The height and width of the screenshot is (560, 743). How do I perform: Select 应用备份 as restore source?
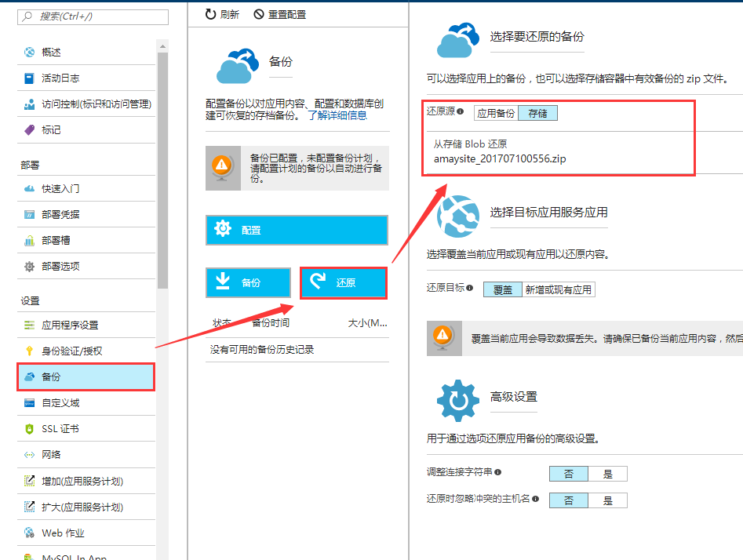pos(496,113)
